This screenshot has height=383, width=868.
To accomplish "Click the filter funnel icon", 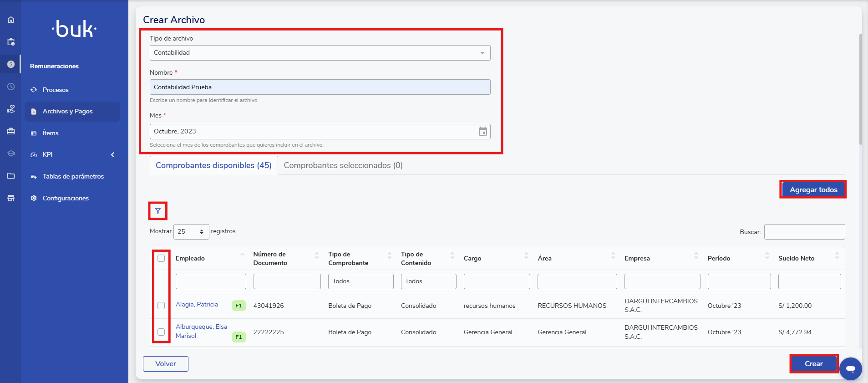I will coord(158,211).
